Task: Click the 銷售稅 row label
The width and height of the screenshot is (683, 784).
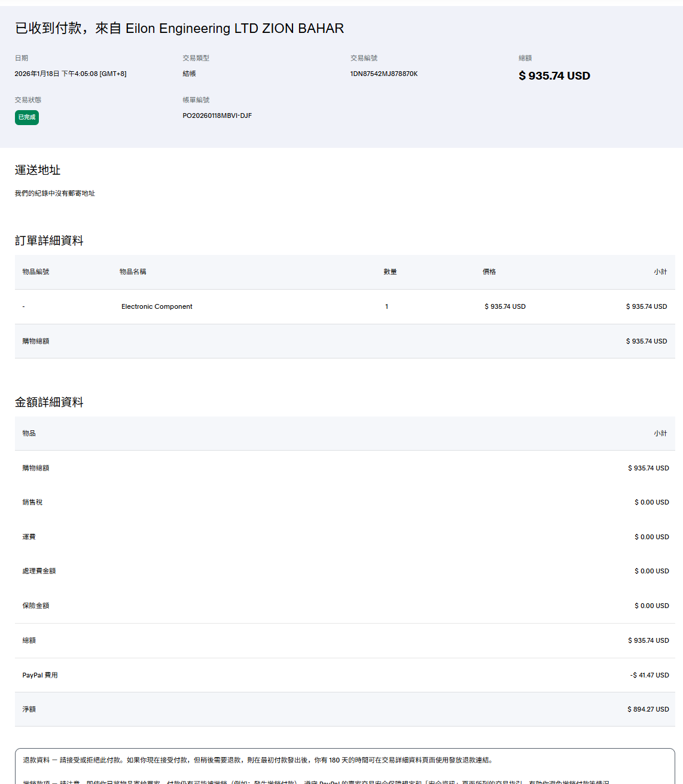Action: [x=32, y=502]
